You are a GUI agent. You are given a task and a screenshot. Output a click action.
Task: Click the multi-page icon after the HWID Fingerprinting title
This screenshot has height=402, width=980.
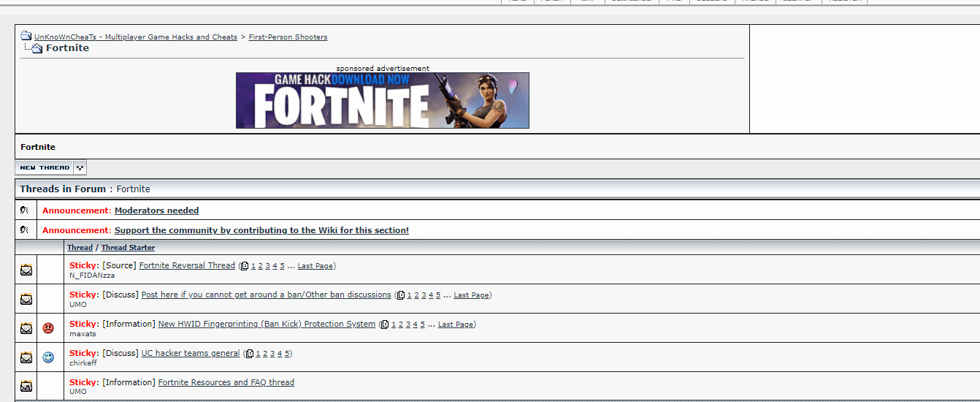tap(385, 325)
